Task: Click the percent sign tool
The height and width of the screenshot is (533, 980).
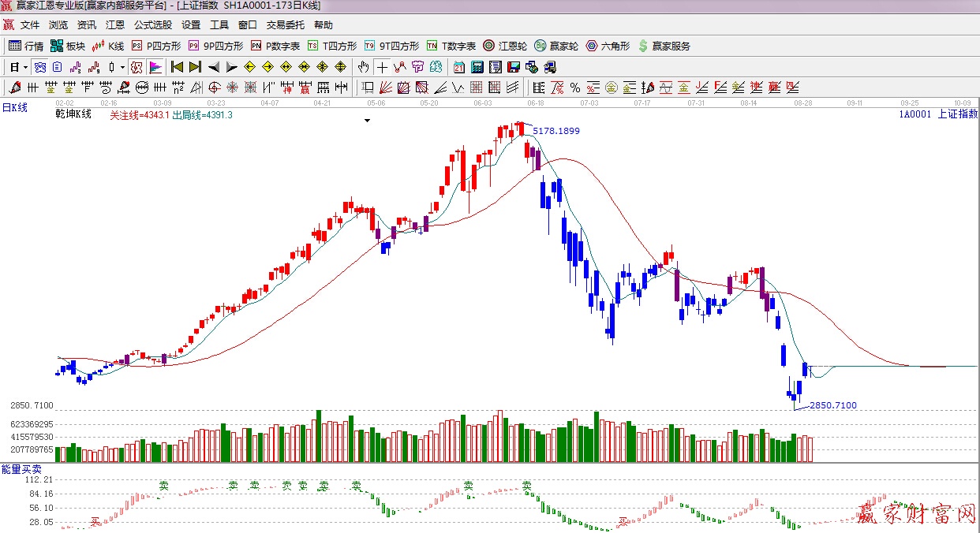Action: (574, 88)
